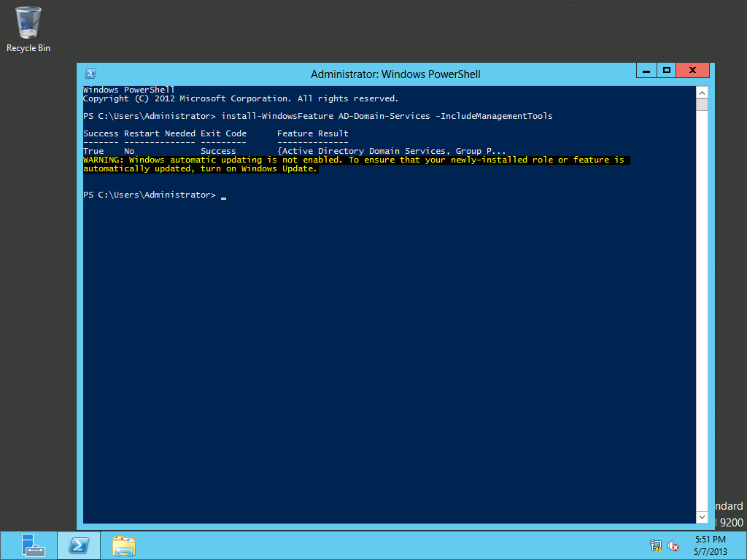
Task: Click the 'True' result value
Action: tap(93, 151)
